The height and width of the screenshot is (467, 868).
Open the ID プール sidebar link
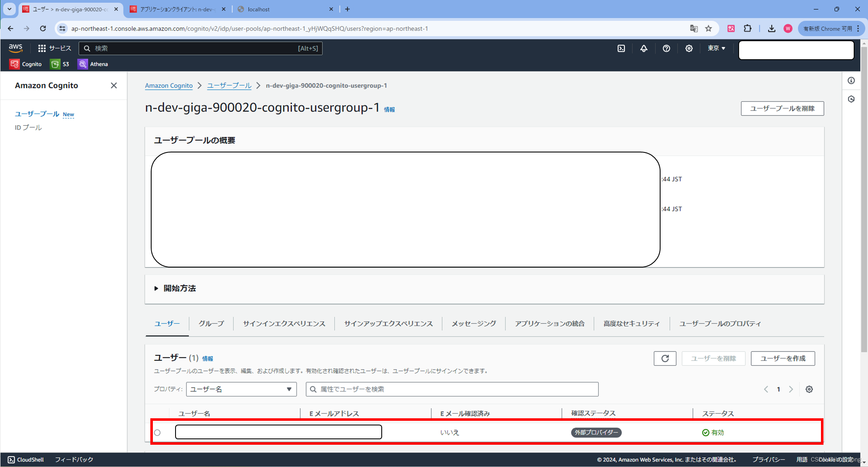click(28, 127)
